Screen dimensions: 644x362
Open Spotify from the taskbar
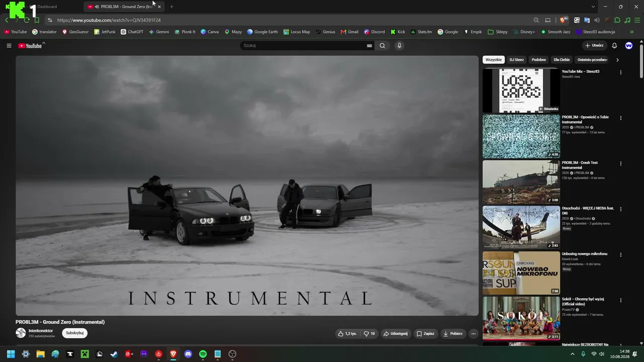pos(203,354)
